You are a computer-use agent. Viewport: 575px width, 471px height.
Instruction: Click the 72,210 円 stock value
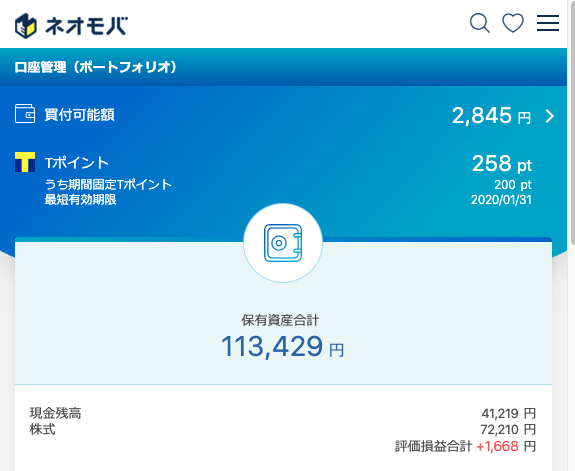[508, 430]
